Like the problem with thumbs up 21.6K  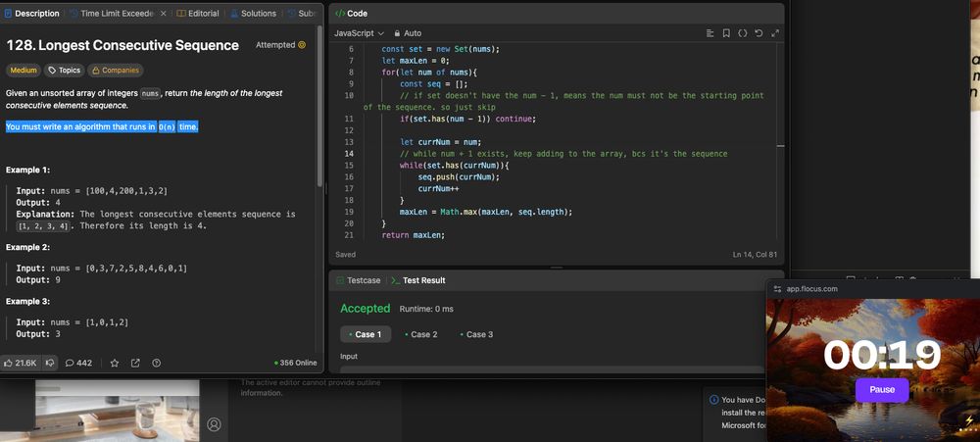coord(21,363)
